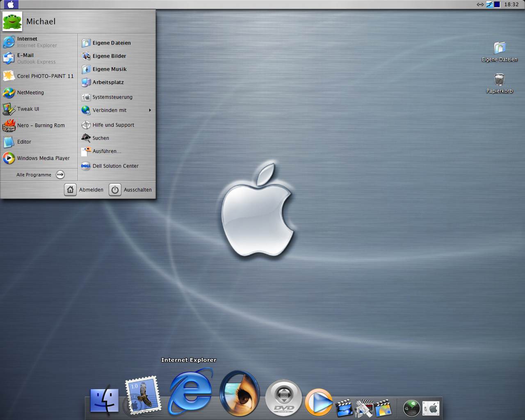The image size is (525, 420).
Task: Open Eigene Musik folder
Action: pos(117,69)
